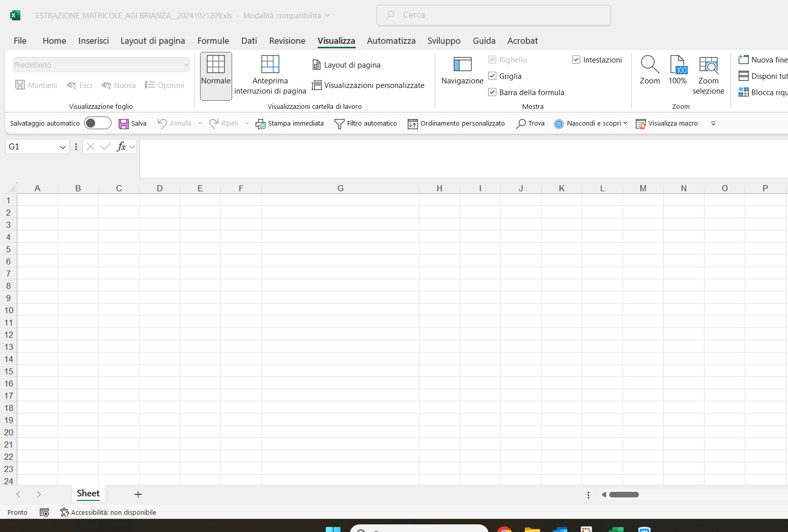This screenshot has height=532, width=788.
Task: Open the Dati ribbon tab
Action: coord(249,41)
